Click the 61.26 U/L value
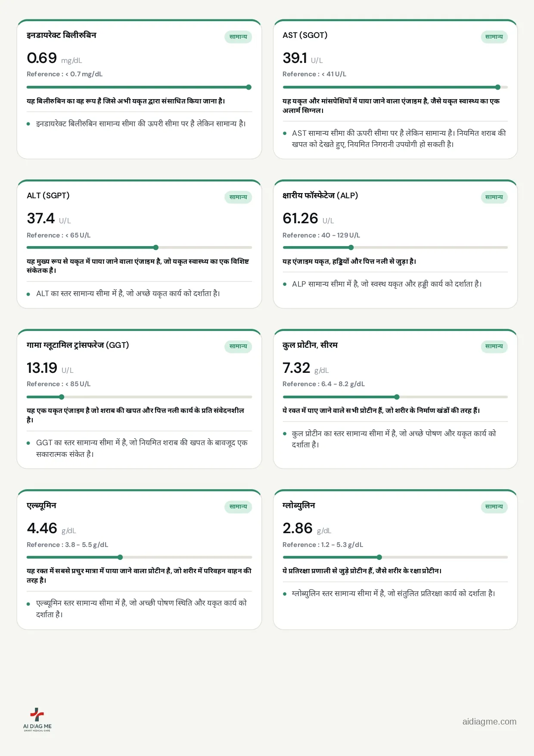This screenshot has height=756, width=534. [308, 219]
